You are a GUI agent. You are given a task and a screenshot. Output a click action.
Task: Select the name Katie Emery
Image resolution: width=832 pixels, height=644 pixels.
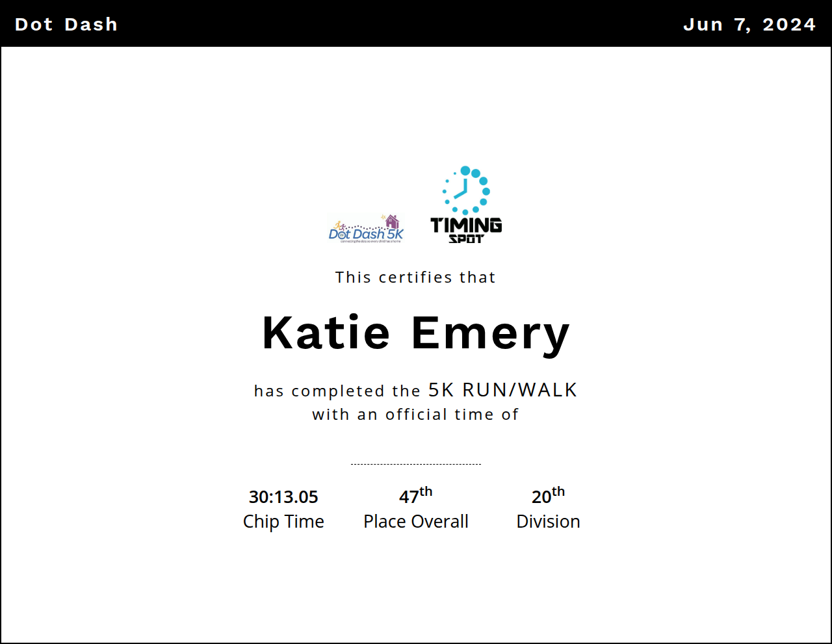coord(415,333)
